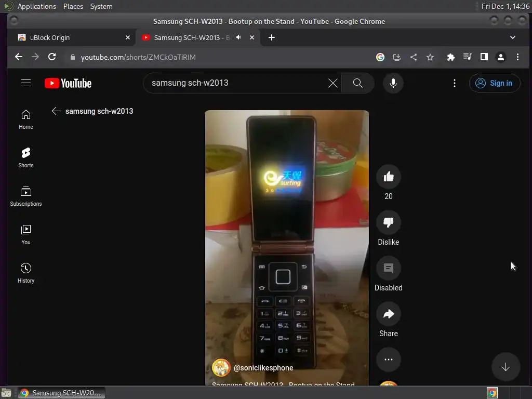Open a new tab

pos(271,37)
